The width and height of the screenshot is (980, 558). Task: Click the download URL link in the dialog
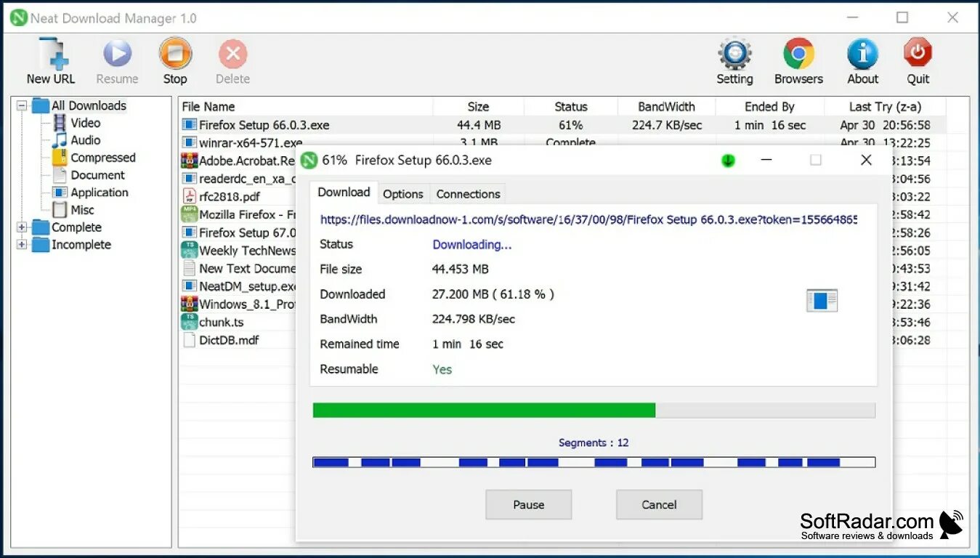pos(588,219)
